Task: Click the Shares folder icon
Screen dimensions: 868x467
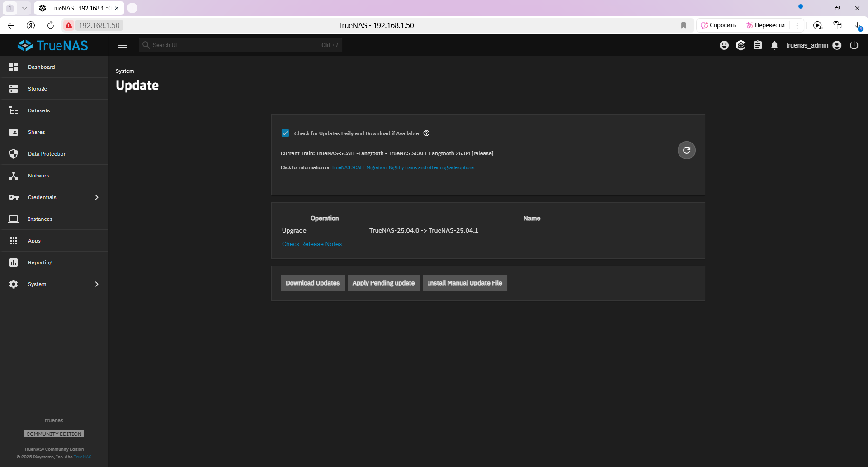Action: 14,132
